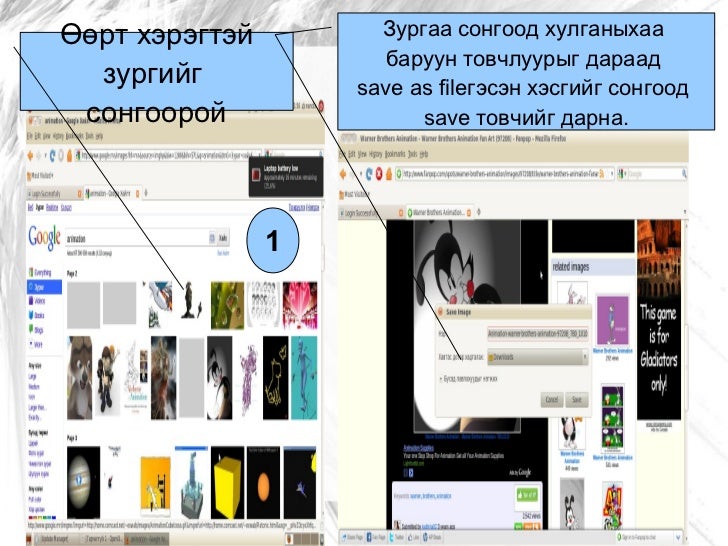
Task: Click Back arrow in the Fanpop Firefox window
Action: pos(344,174)
